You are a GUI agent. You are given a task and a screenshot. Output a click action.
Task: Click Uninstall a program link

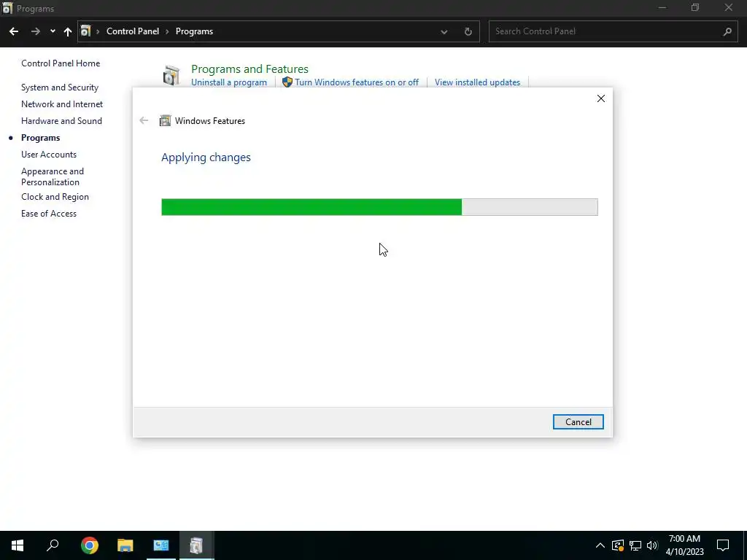(228, 82)
